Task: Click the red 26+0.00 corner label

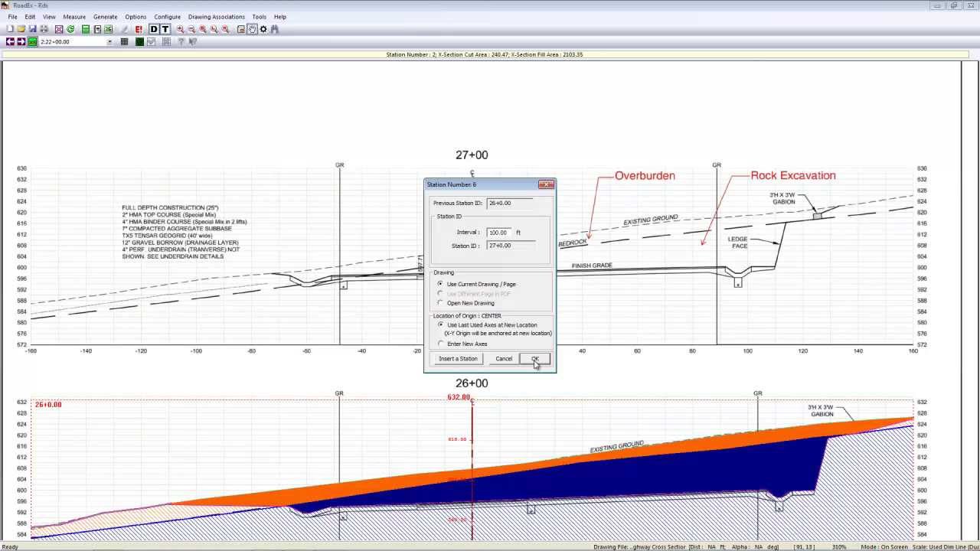Action: tap(48, 405)
